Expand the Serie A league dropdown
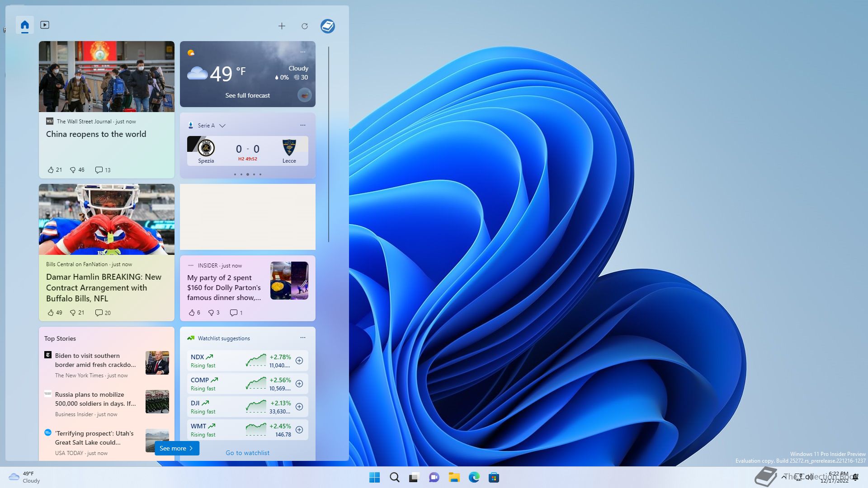Screen dimensions: 868x488 pos(222,126)
